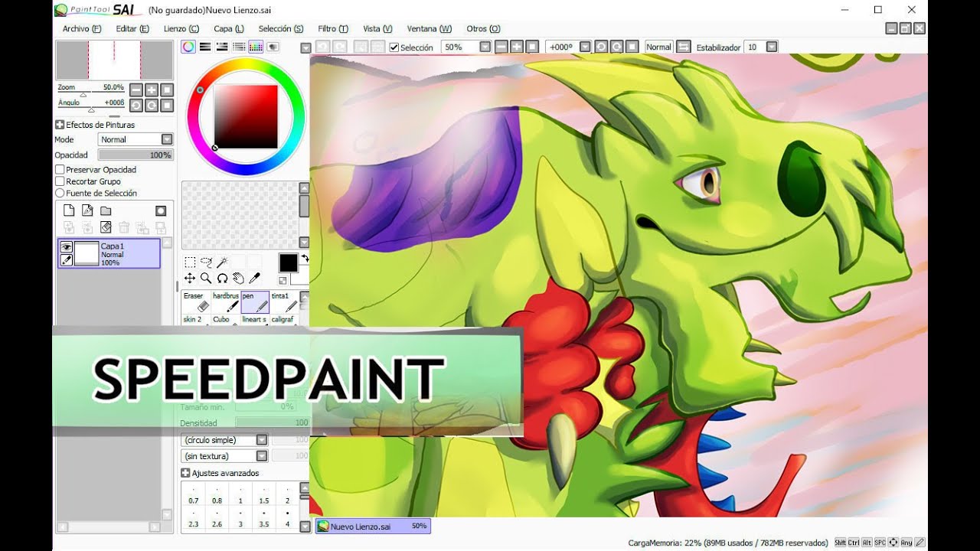The height and width of the screenshot is (551, 980).
Task: Choose the hardbrus brush
Action: click(226, 303)
